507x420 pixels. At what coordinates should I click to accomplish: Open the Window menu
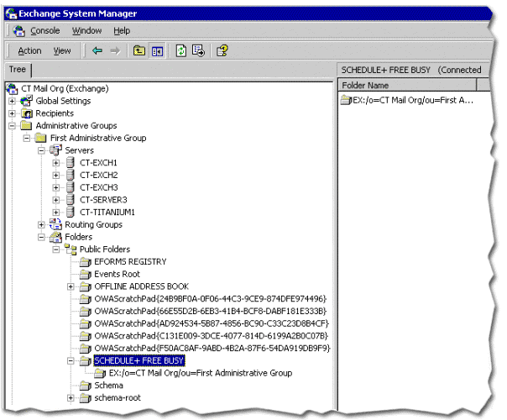86,30
